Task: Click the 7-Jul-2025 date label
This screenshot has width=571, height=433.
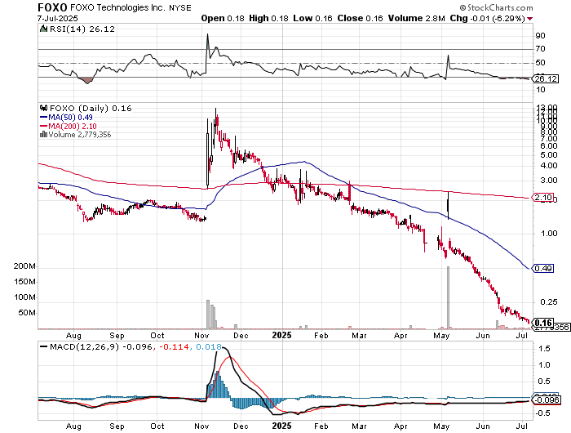Action: (x=58, y=18)
